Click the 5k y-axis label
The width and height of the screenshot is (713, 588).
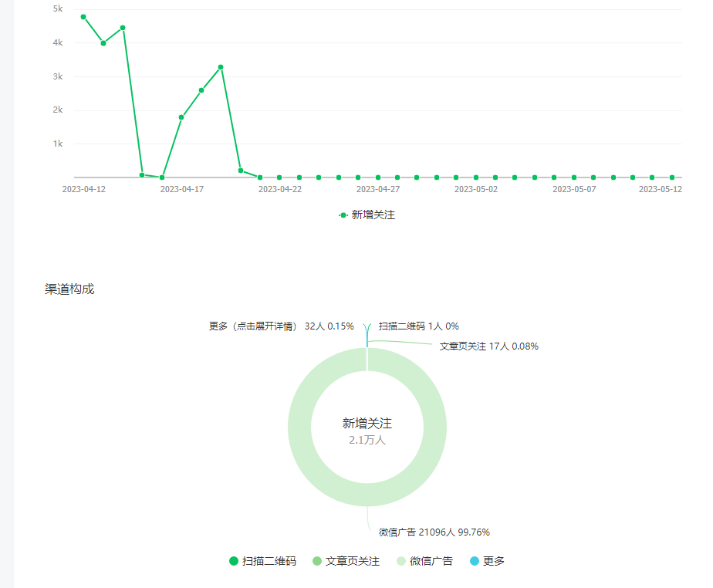tap(58, 8)
